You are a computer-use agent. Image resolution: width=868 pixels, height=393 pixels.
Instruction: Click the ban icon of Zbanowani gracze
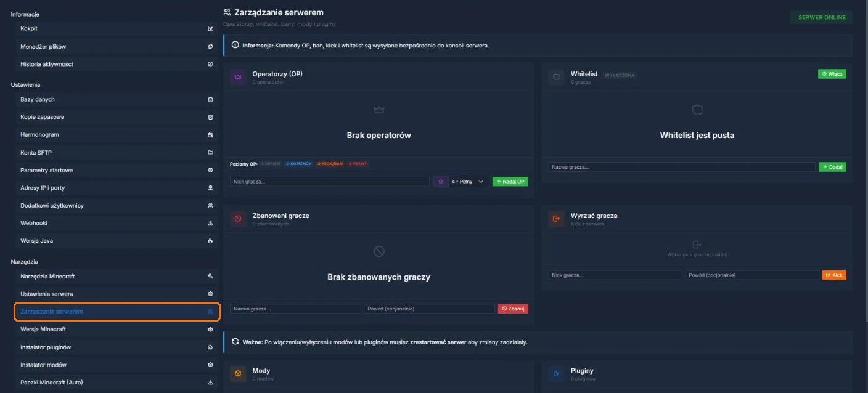(x=238, y=219)
